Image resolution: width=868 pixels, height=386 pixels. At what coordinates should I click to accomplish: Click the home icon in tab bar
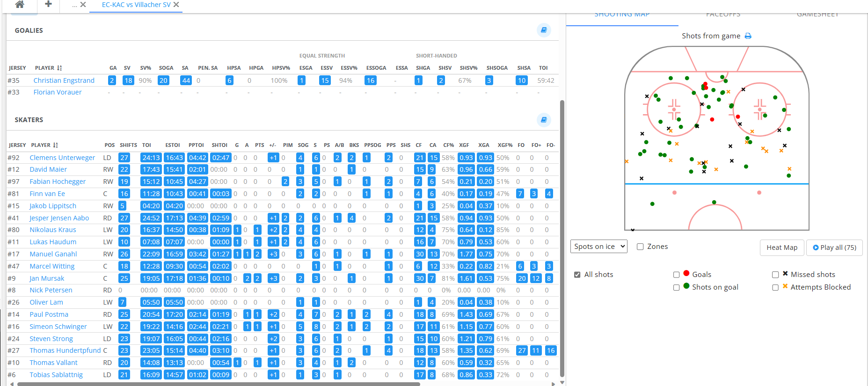[x=20, y=5]
